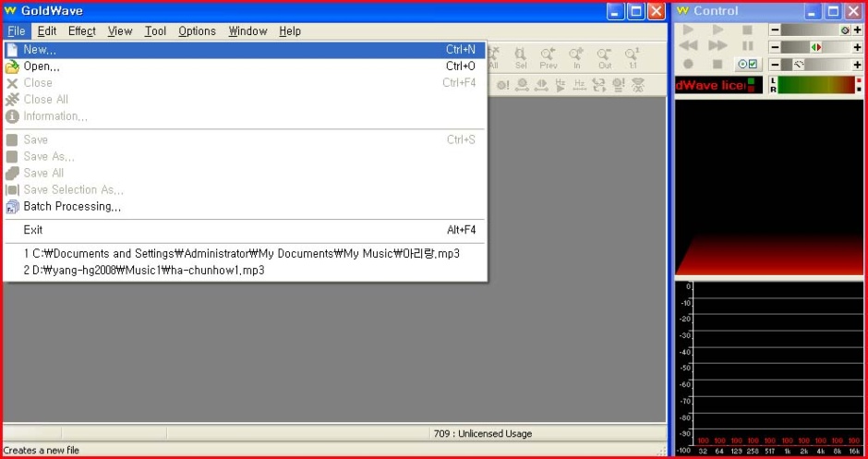Click the speaker with lines and exclamation icon
868x459 pixels.
coord(619,85)
